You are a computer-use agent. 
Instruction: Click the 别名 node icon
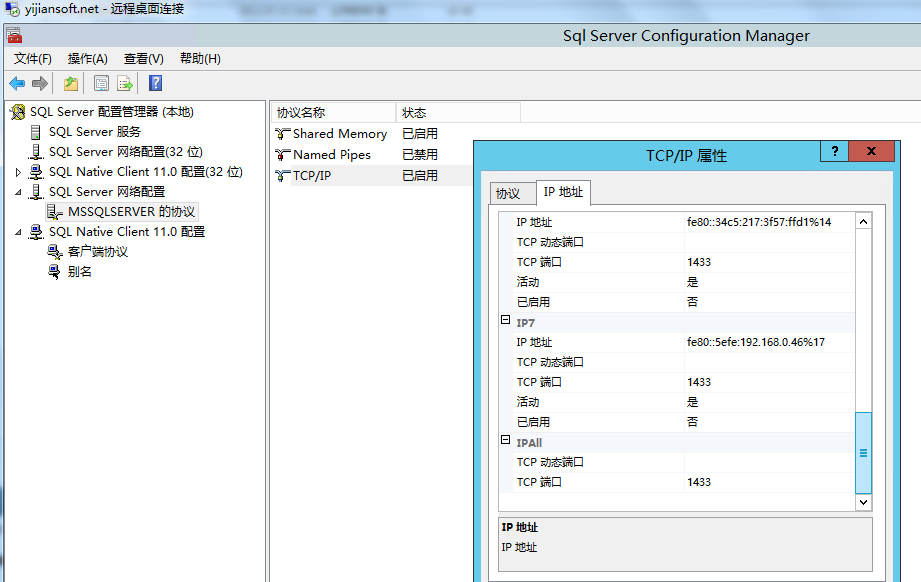tap(55, 272)
